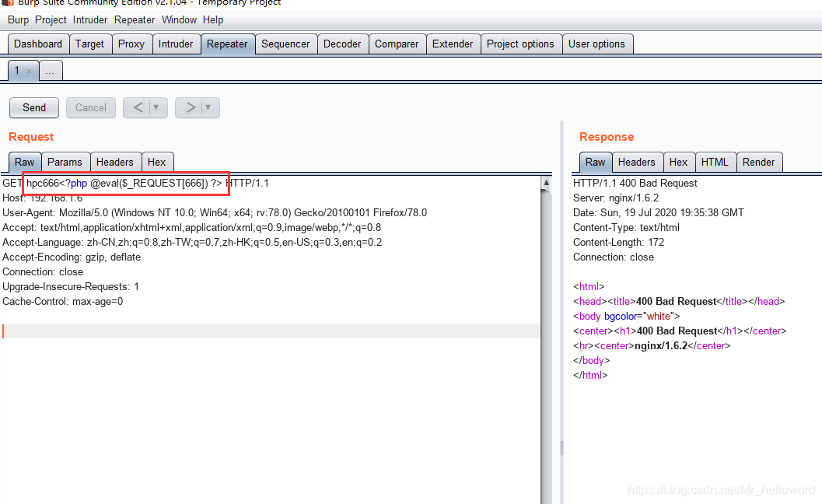
Task: Click the body bgcolor="white" response line
Action: coord(627,317)
